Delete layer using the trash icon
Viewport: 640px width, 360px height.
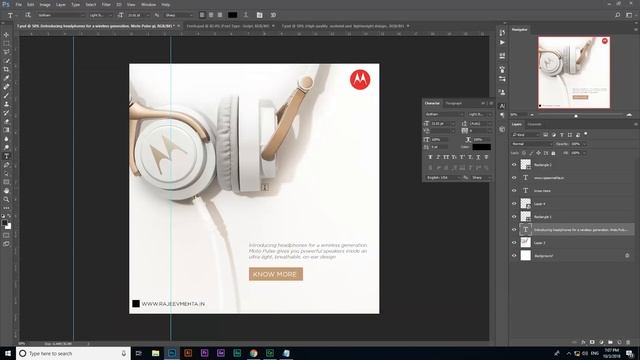628,342
